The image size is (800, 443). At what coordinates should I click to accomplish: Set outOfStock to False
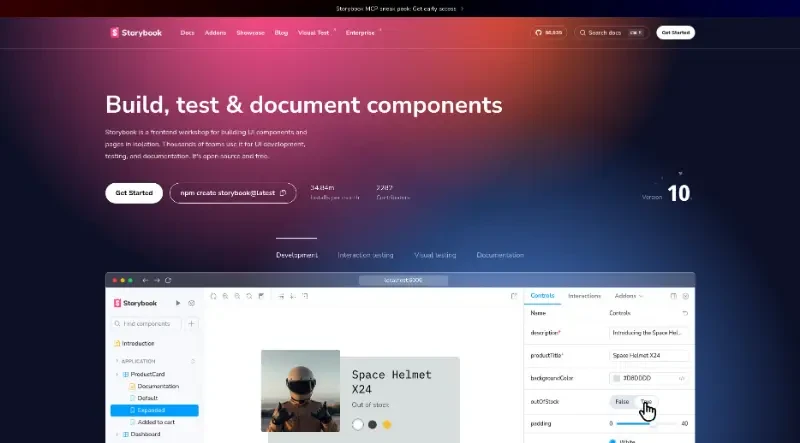622,401
